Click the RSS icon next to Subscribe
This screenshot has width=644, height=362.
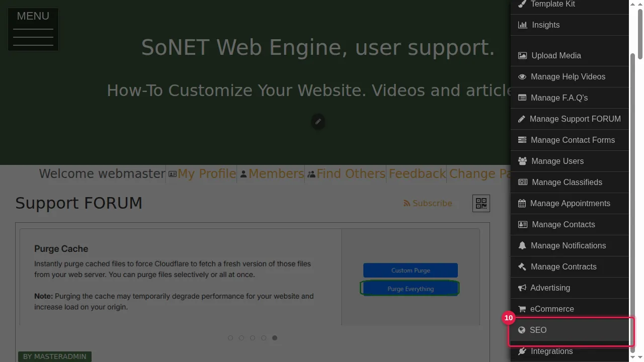point(407,204)
